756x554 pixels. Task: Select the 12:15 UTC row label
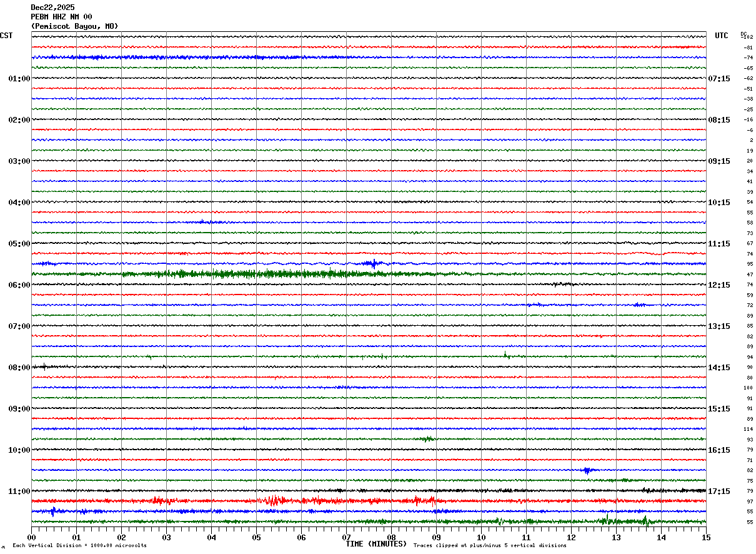(719, 285)
